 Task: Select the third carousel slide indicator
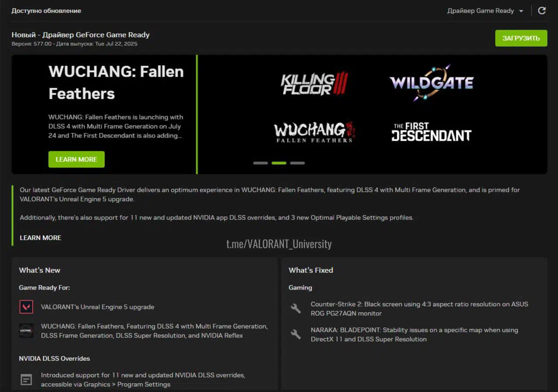click(x=297, y=163)
